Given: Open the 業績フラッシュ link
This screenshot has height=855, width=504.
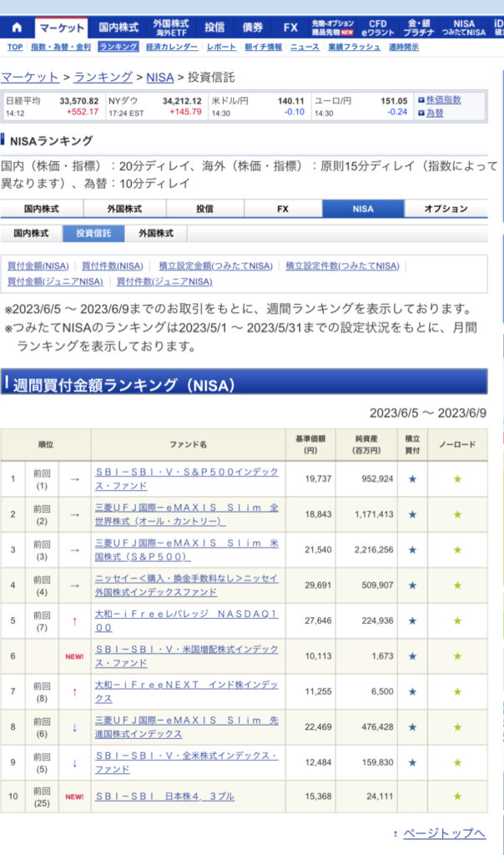Looking at the screenshot, I should click(354, 47).
